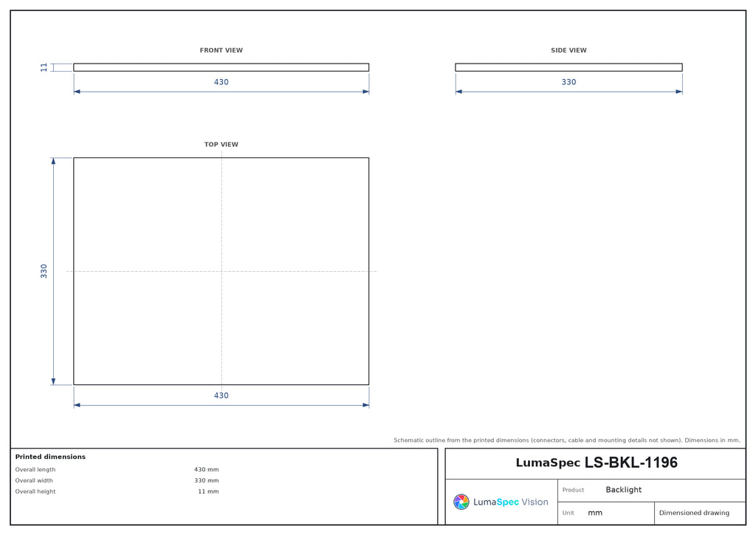Viewport: 756px width, 535px height.
Task: Select the 430 dimension under the front view
Action: click(221, 82)
